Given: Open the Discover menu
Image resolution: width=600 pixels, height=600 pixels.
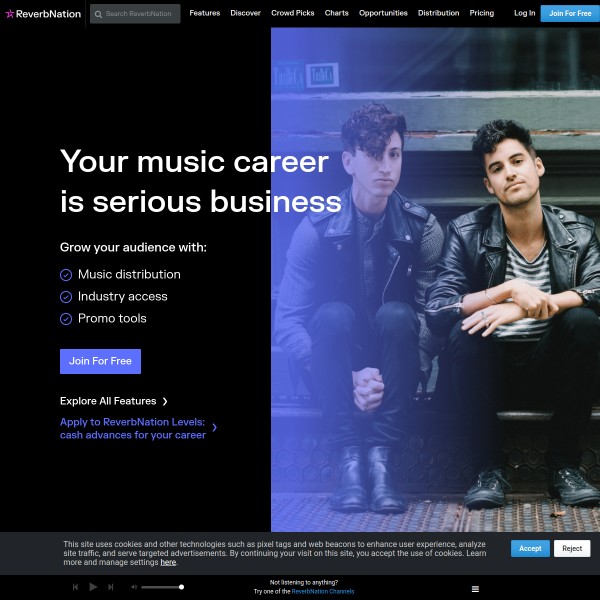Looking at the screenshot, I should coord(245,13).
